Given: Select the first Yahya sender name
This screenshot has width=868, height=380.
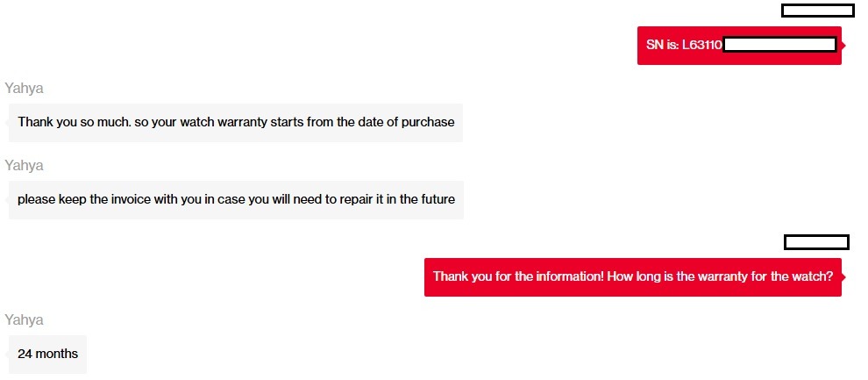Looking at the screenshot, I should [24, 88].
